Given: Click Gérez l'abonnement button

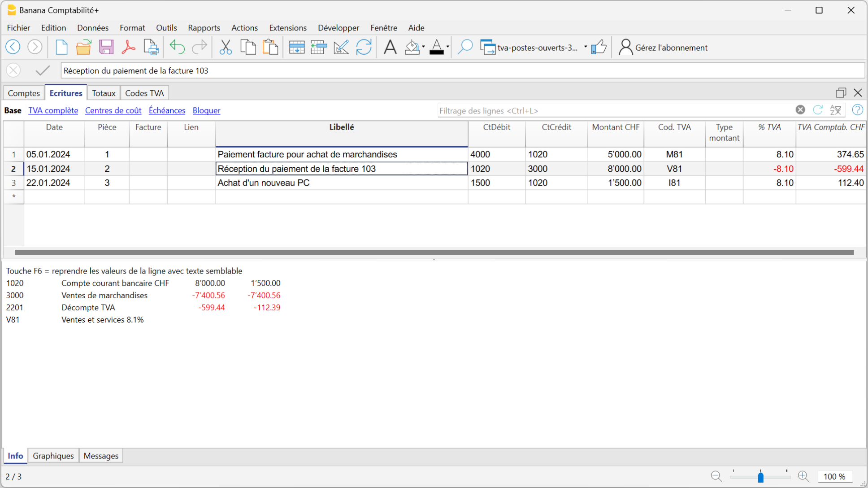Looking at the screenshot, I should click(x=663, y=48).
